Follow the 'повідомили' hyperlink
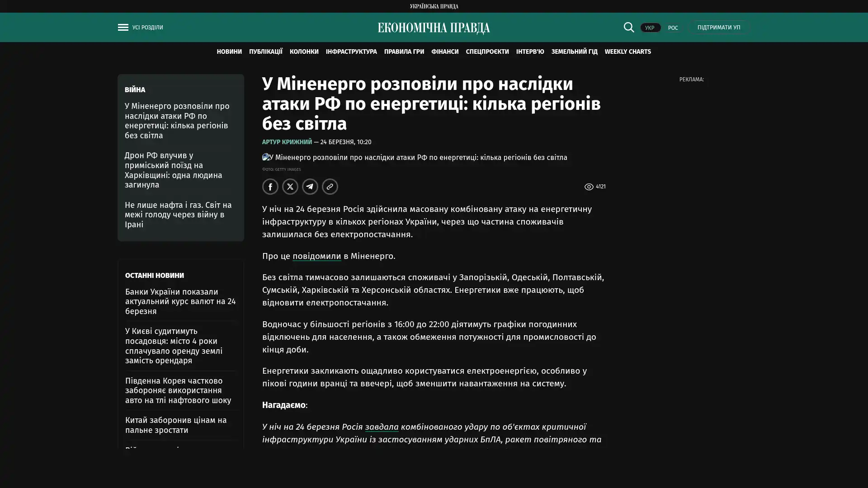Viewport: 868px width, 488px height. pyautogui.click(x=316, y=256)
